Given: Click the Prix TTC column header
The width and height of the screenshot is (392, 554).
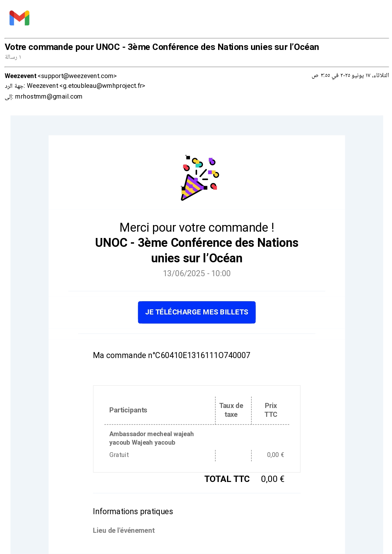Looking at the screenshot, I should (271, 410).
